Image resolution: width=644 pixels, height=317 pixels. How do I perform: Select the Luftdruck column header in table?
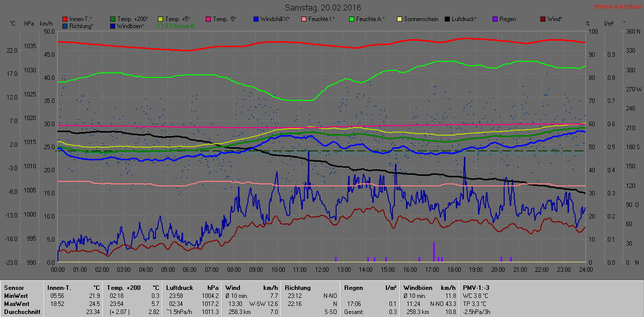click(x=180, y=288)
